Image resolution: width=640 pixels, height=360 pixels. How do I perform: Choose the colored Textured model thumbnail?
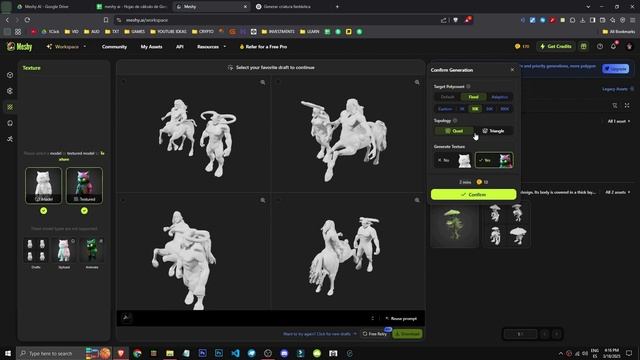point(84,185)
